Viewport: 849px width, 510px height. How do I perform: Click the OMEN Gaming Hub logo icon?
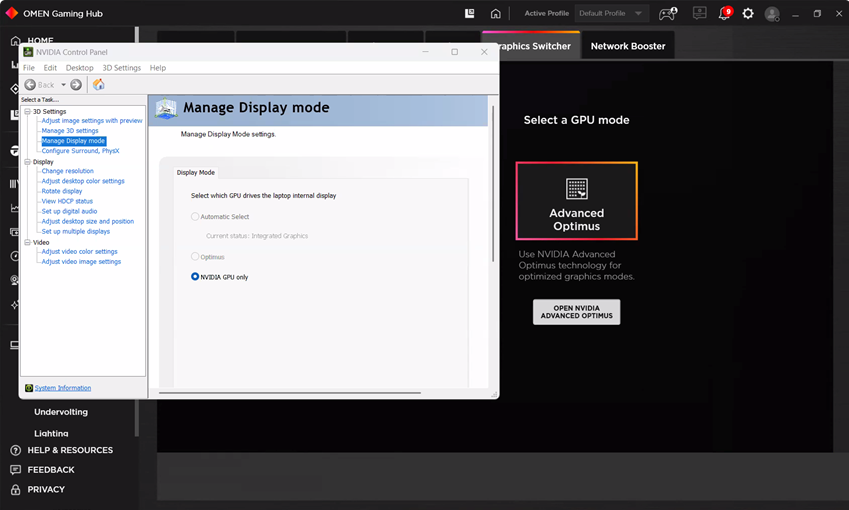coord(11,13)
